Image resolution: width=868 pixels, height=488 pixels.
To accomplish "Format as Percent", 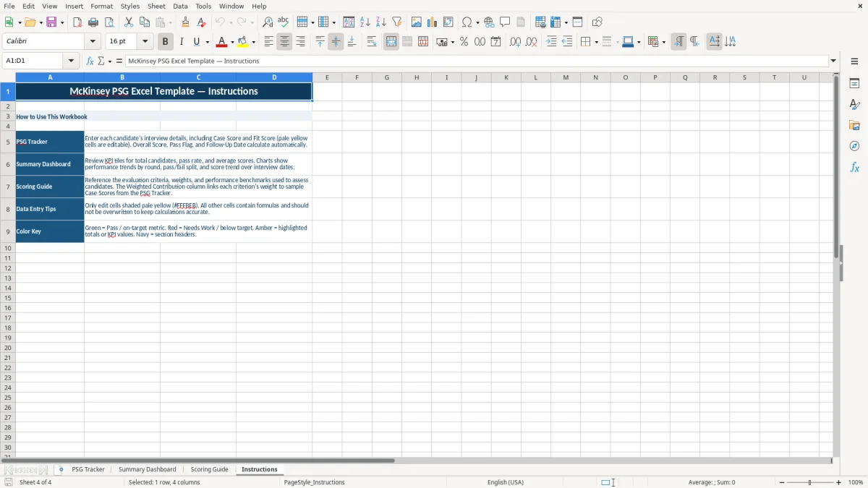I will [x=464, y=42].
